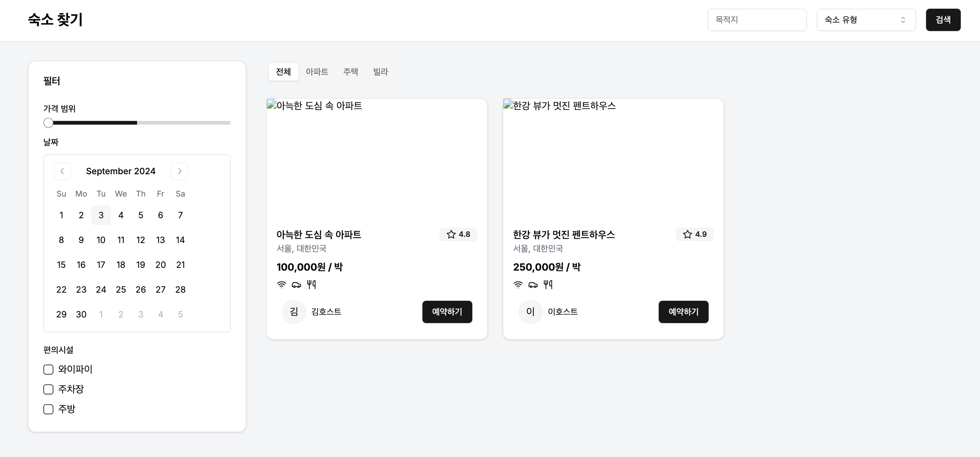
Task: Click the 목적지 input field
Action: coord(757,20)
